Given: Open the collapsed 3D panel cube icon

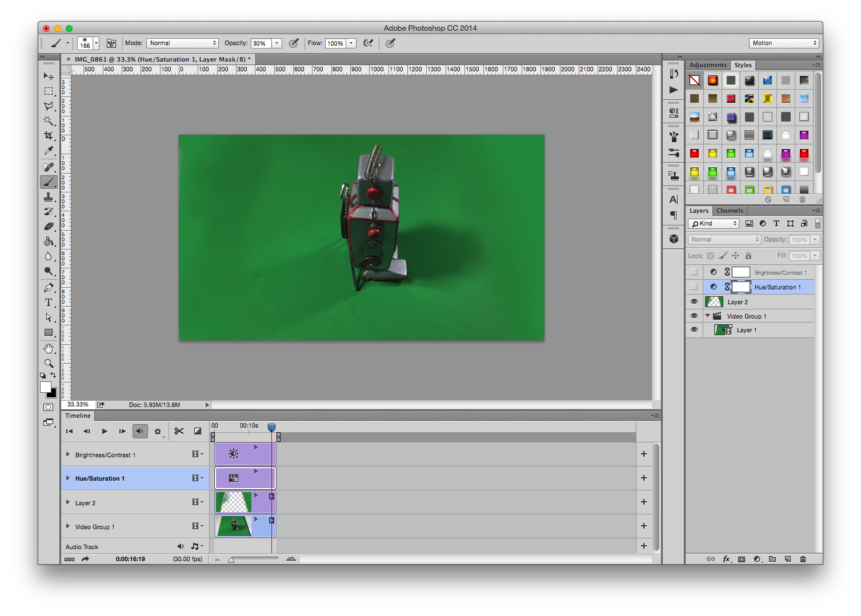Looking at the screenshot, I should pos(674,239).
